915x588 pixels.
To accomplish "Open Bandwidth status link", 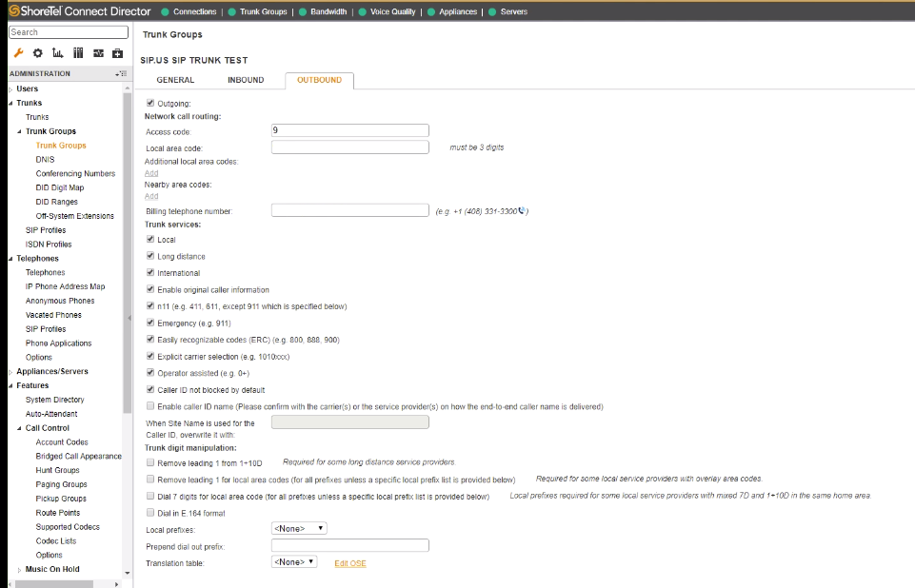I will [x=328, y=11].
